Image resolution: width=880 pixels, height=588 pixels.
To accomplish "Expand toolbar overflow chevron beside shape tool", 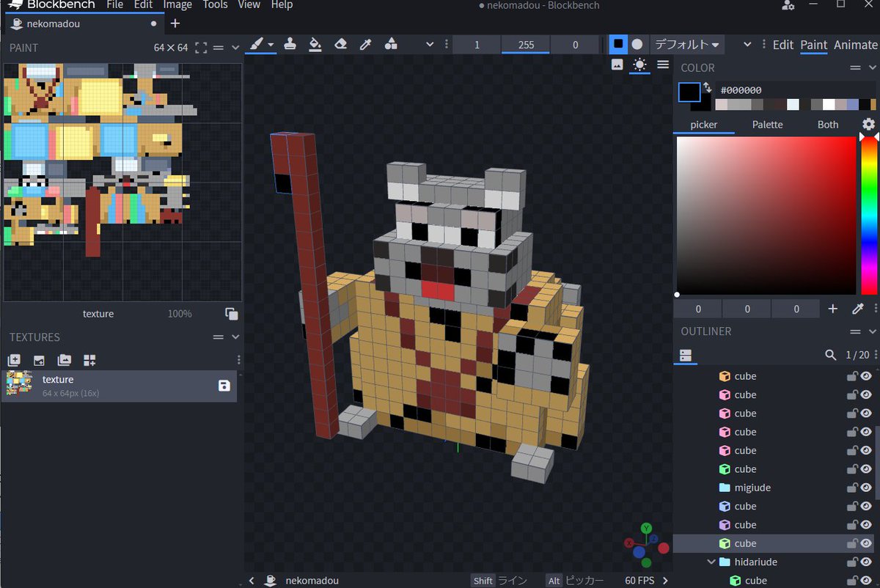I will point(430,44).
